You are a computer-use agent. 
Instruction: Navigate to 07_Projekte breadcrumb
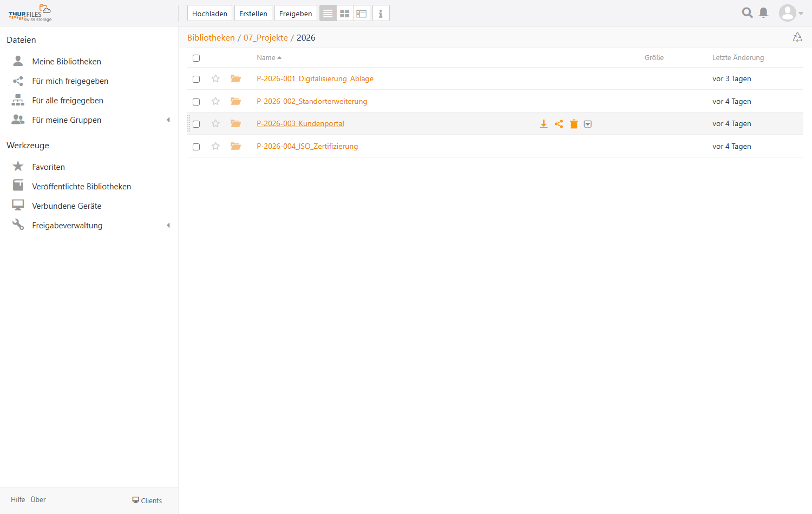click(x=266, y=38)
